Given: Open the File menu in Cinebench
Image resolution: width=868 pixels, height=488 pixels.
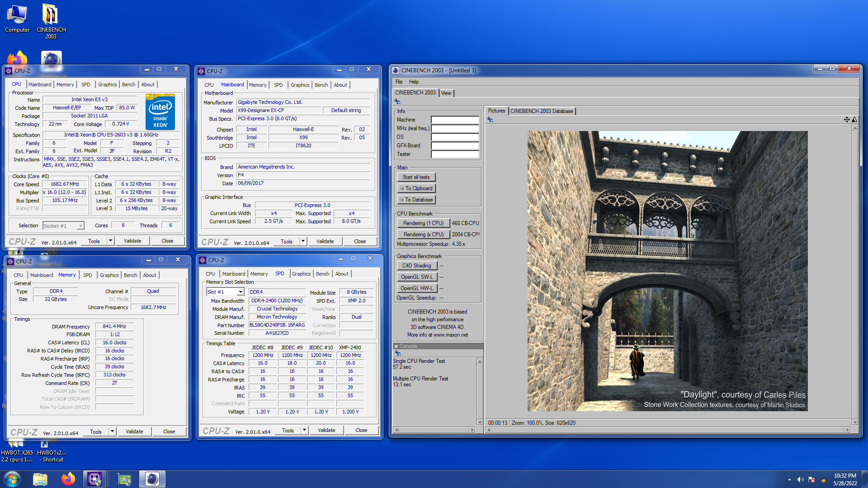Looking at the screenshot, I should click(x=399, y=82).
